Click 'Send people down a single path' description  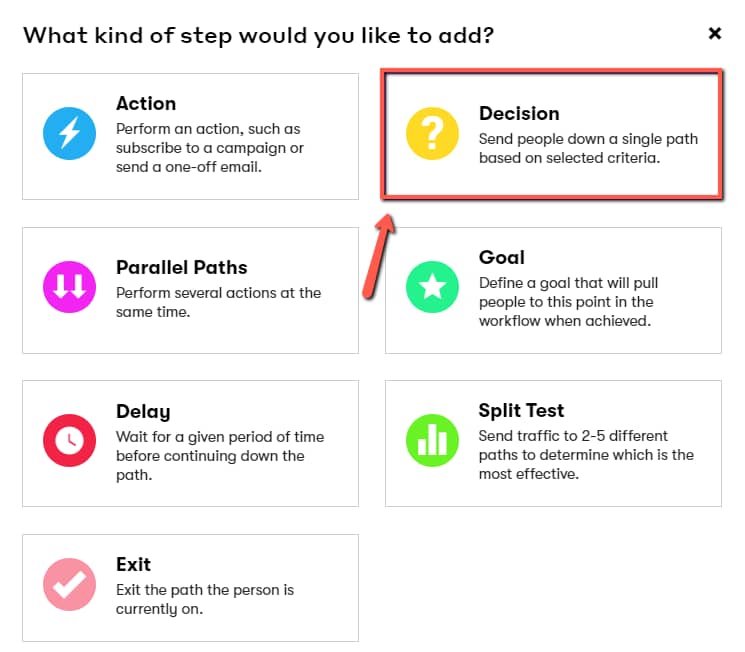pyautogui.click(x=588, y=148)
